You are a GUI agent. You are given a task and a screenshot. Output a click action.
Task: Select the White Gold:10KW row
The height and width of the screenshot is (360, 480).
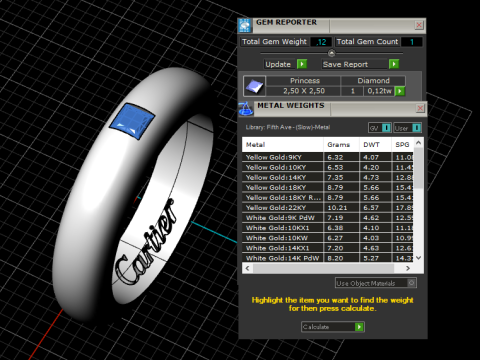coord(328,238)
